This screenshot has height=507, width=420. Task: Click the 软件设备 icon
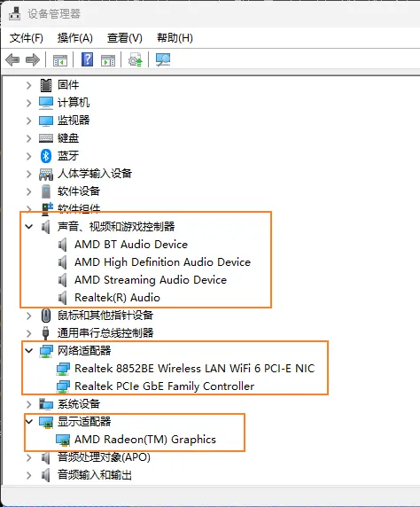click(x=46, y=191)
